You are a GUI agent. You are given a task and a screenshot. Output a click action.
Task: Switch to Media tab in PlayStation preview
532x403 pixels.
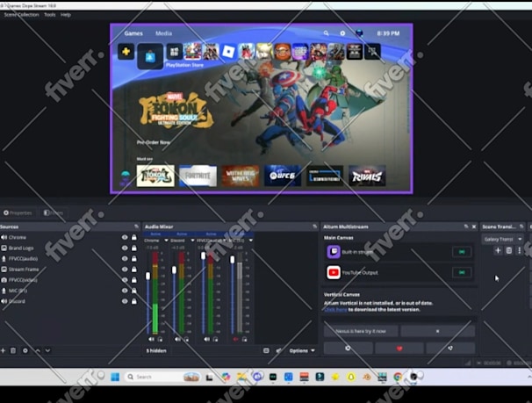point(163,33)
